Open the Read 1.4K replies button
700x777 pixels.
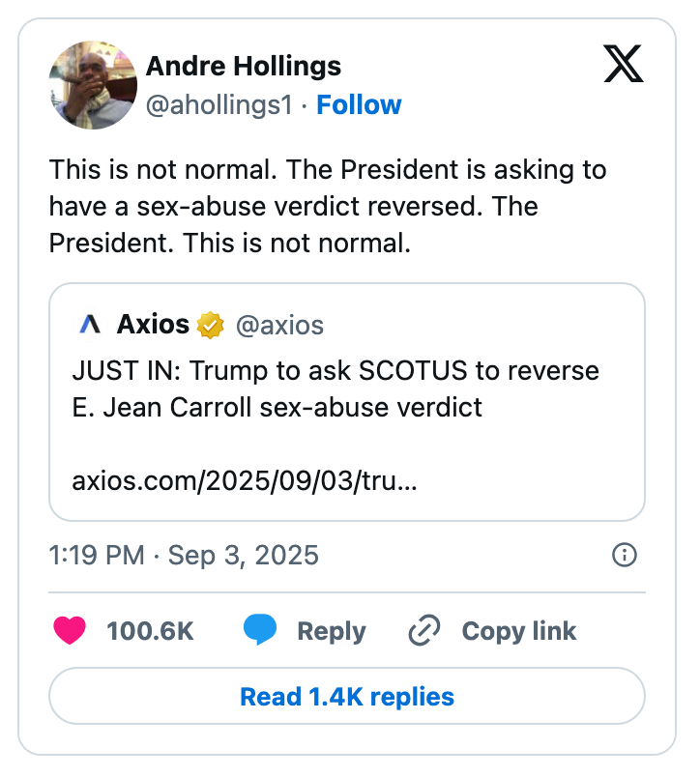(x=350, y=696)
